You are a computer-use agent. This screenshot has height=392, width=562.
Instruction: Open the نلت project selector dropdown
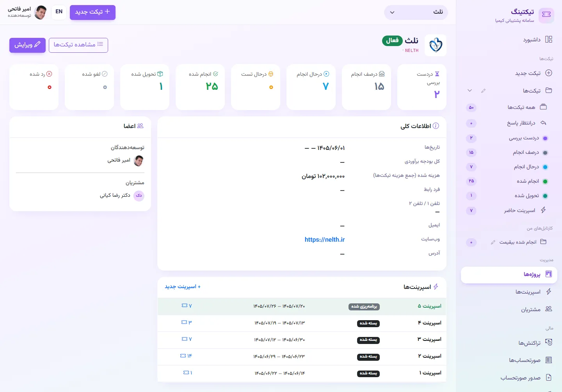click(416, 12)
